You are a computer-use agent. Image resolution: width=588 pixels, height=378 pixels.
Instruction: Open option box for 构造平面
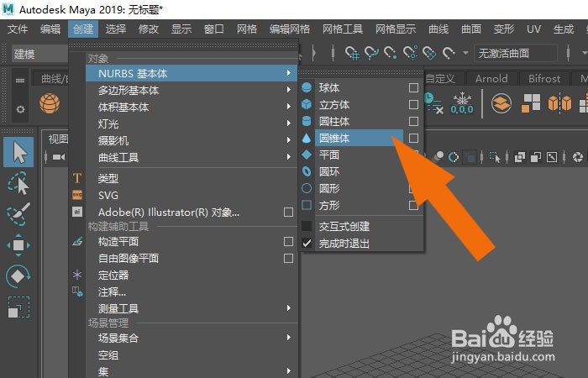coord(288,242)
